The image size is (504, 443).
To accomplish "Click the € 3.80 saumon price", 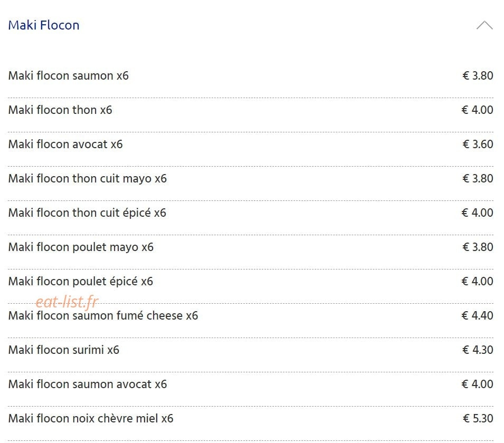I will 478,76.
